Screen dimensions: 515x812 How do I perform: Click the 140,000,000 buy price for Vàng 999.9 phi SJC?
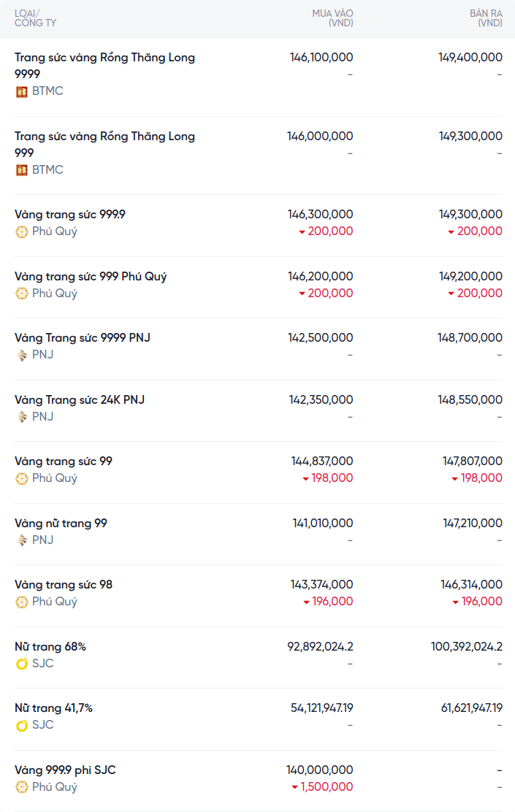pos(319,770)
